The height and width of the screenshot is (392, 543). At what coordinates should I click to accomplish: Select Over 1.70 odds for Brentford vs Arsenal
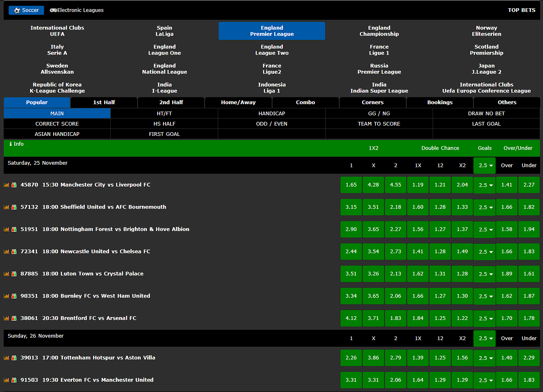(x=507, y=318)
